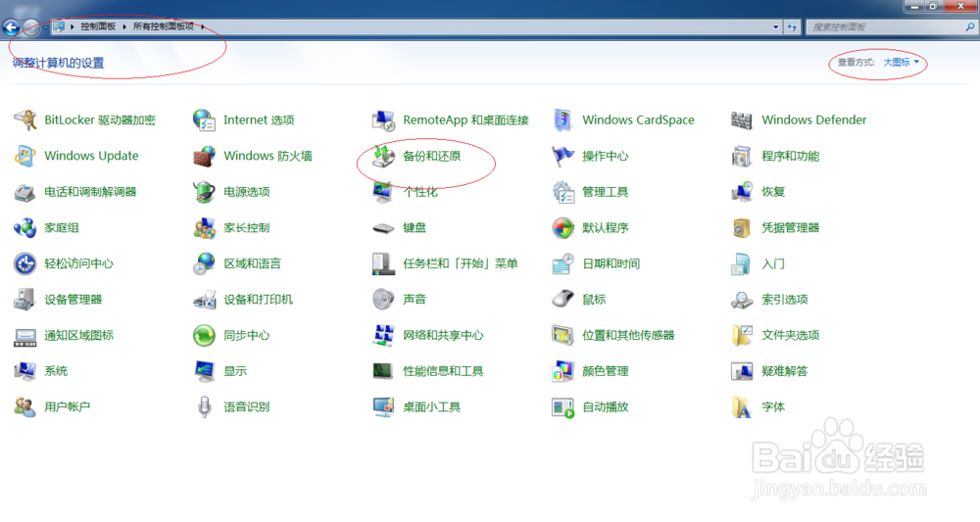Open the 备份和还原 icon

[383, 156]
